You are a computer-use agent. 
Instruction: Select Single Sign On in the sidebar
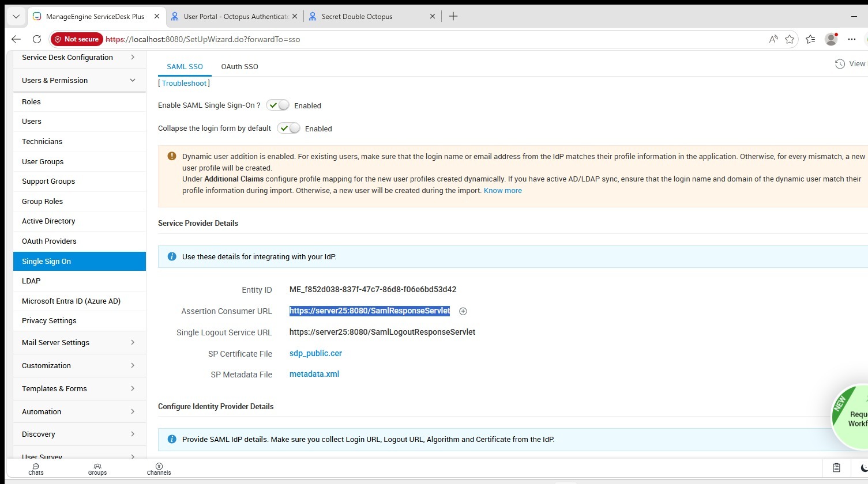pyautogui.click(x=80, y=262)
